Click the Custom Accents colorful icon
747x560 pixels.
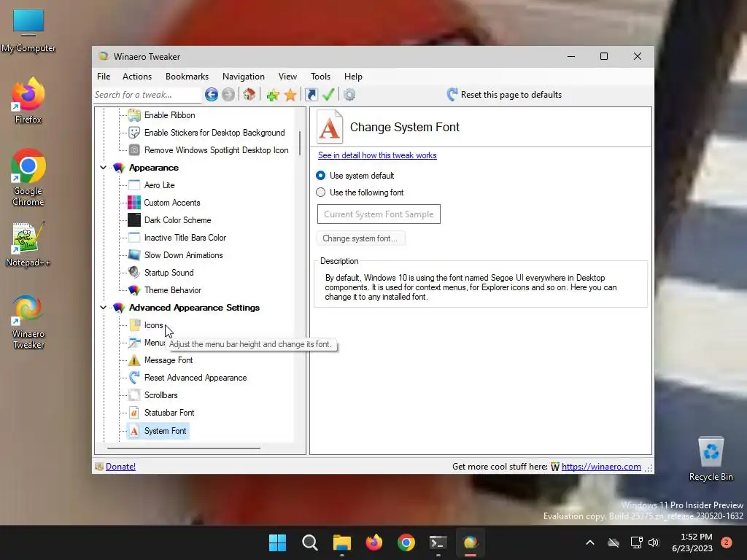pos(134,203)
